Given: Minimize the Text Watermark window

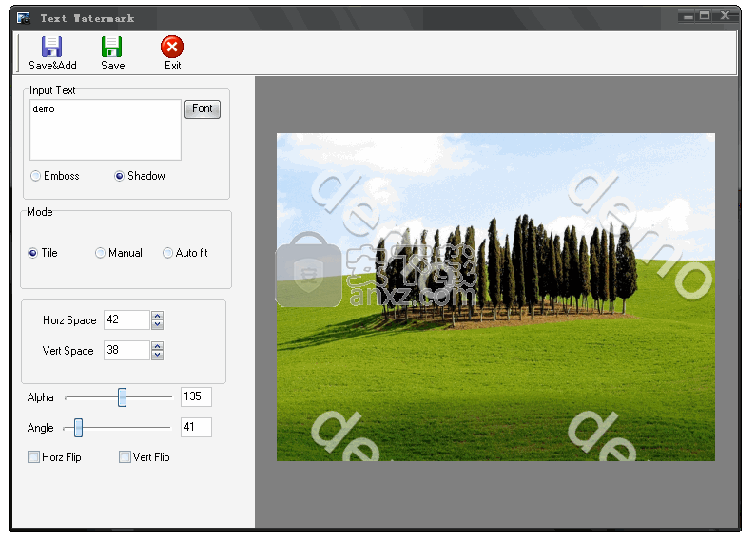Looking at the screenshot, I should pyautogui.click(x=688, y=17).
